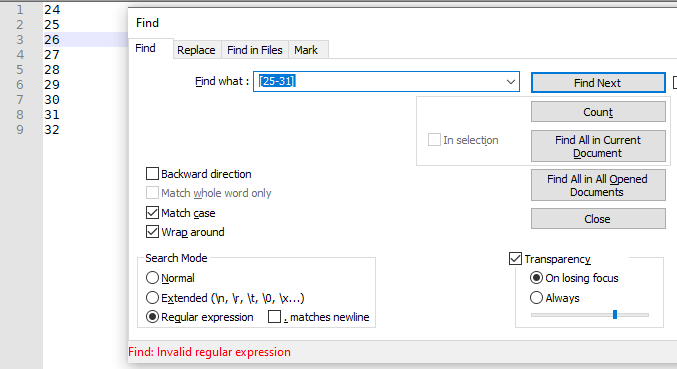Click the text 31 on line 8
The width and height of the screenshot is (677, 369).
[x=52, y=115]
